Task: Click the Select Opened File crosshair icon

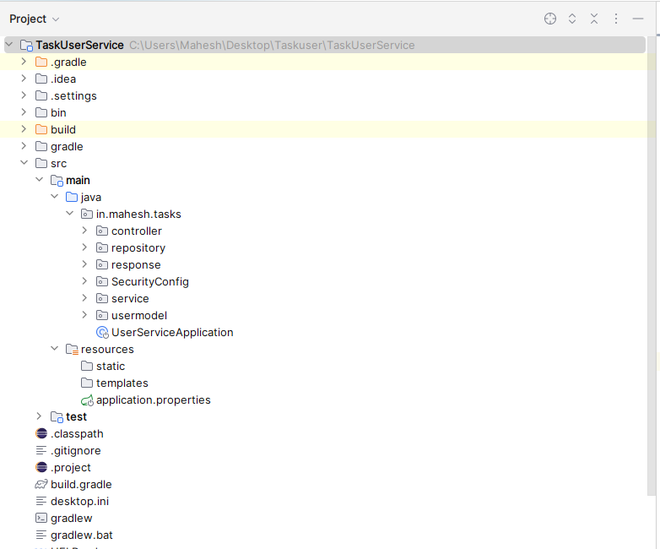Action: (x=550, y=18)
